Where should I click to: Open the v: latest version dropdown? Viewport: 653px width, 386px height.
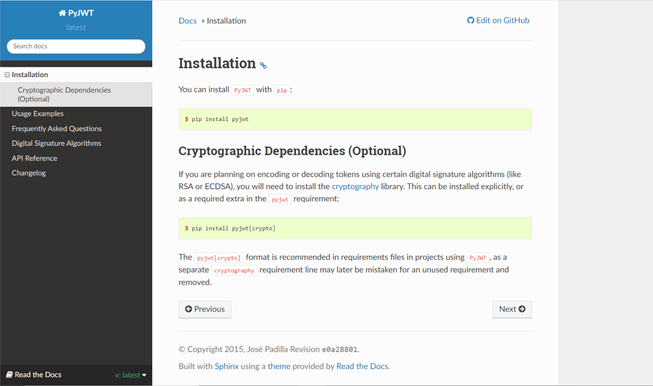(x=130, y=375)
